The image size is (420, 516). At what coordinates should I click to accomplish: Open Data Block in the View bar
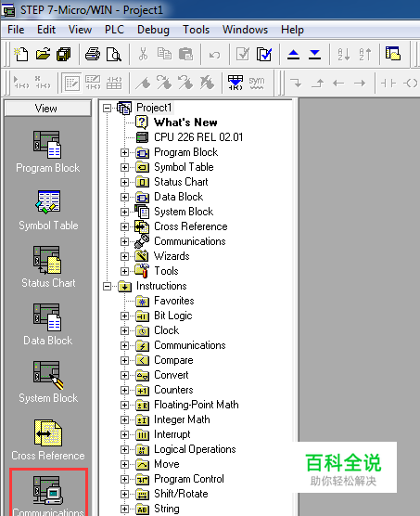tap(47, 325)
